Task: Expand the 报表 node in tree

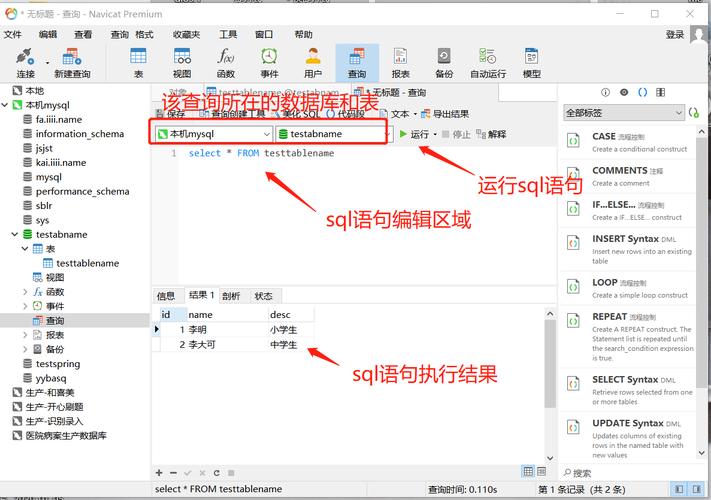Action: (x=25, y=335)
